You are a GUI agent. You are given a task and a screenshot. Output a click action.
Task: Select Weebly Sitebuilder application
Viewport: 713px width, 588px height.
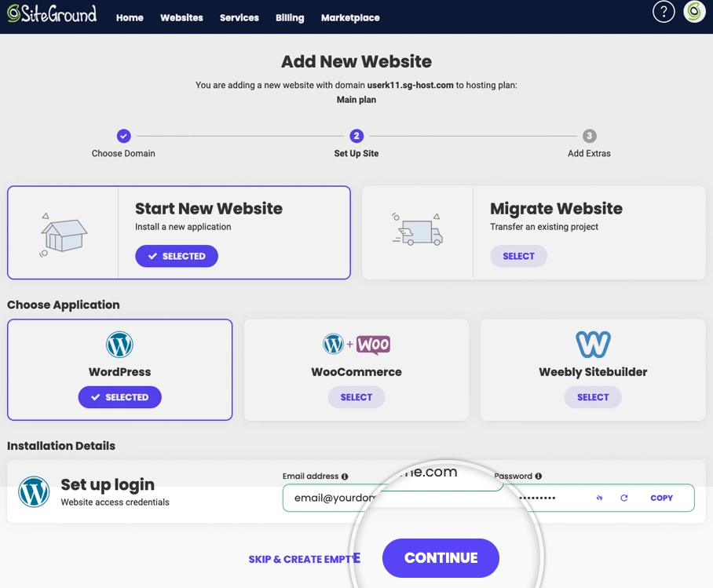593,397
